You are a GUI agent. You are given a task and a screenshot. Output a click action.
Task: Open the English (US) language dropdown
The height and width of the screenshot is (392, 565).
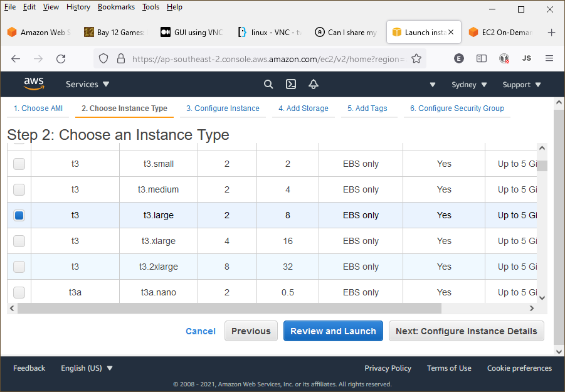click(x=87, y=368)
